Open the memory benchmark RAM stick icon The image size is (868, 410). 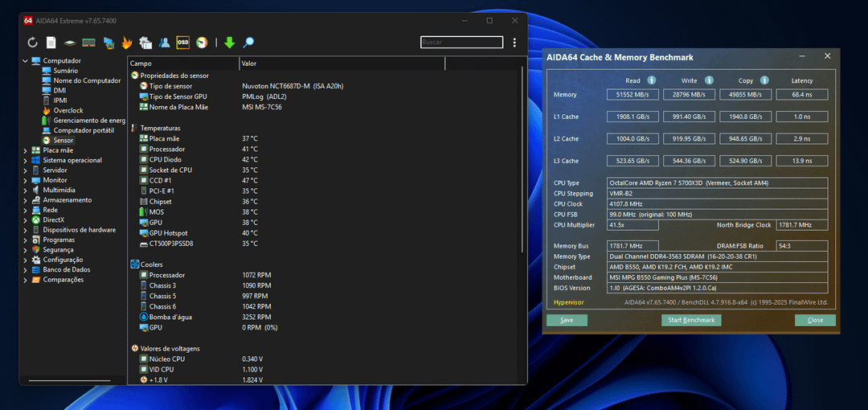point(88,42)
